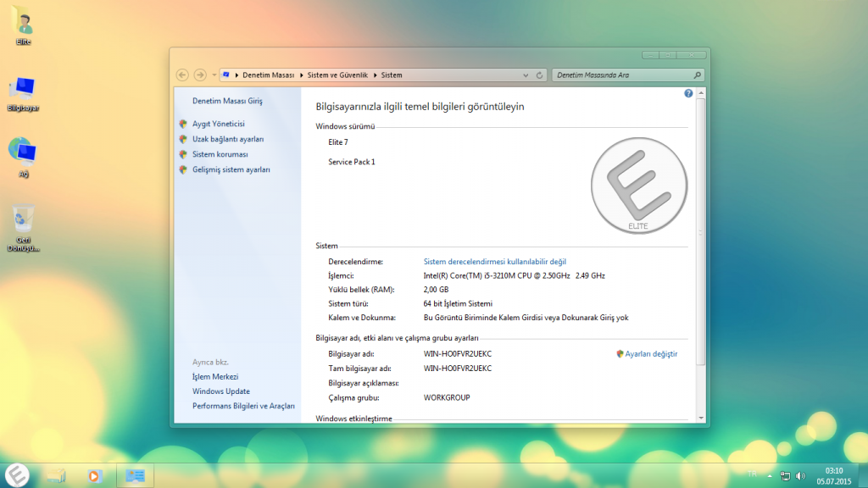Open Sistem koruması link

click(x=220, y=154)
